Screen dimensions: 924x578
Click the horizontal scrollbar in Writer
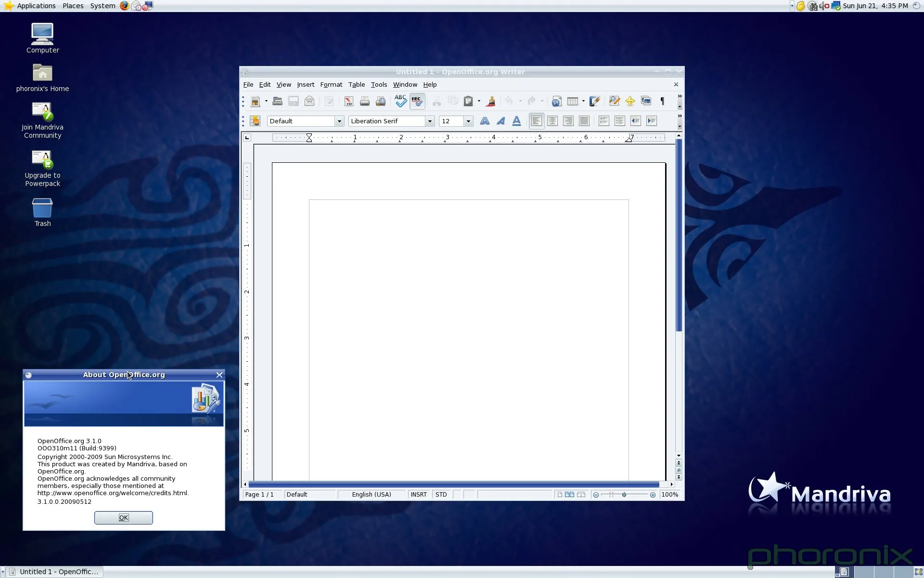pos(453,484)
